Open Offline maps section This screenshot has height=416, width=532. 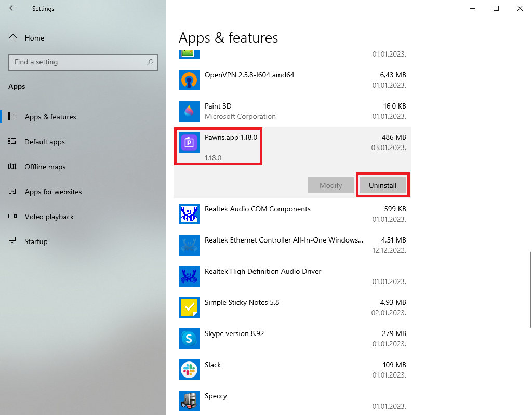click(45, 167)
